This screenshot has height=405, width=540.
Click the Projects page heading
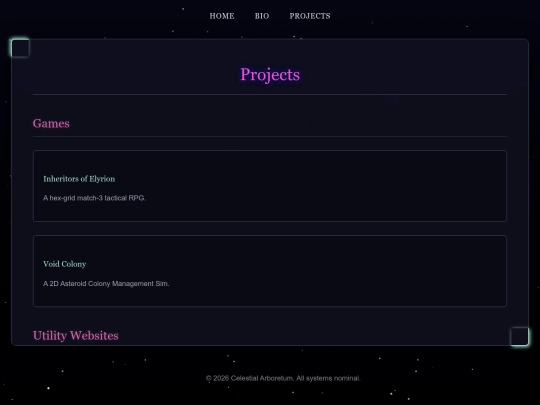[x=270, y=75]
